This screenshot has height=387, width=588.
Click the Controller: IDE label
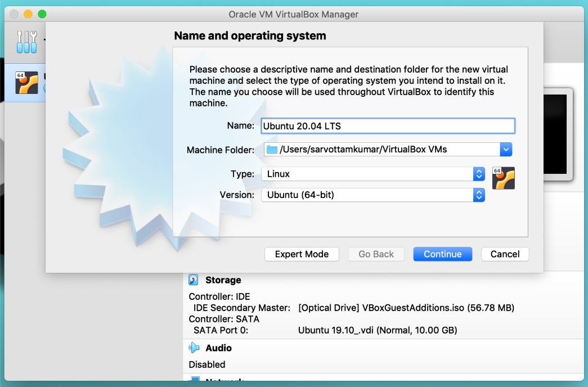click(219, 296)
